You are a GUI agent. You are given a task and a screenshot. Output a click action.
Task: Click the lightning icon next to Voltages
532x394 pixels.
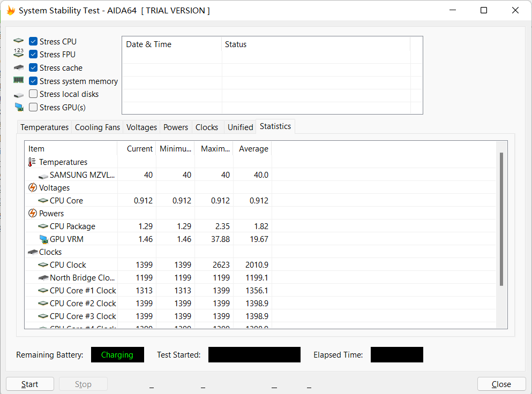point(32,188)
